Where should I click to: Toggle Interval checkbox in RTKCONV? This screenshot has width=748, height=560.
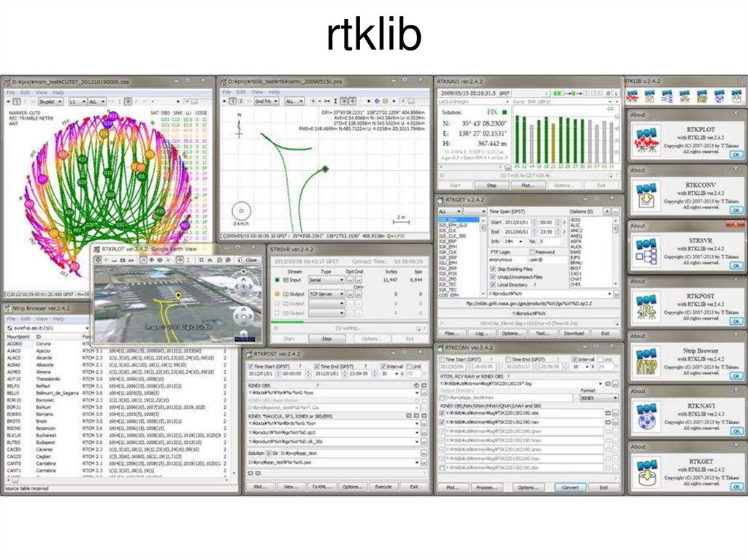click(x=574, y=359)
